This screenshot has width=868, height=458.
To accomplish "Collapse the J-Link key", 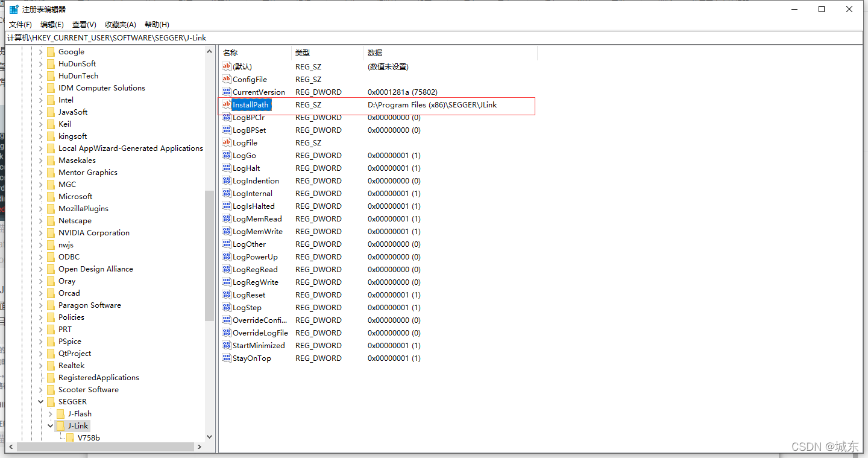I will point(51,425).
